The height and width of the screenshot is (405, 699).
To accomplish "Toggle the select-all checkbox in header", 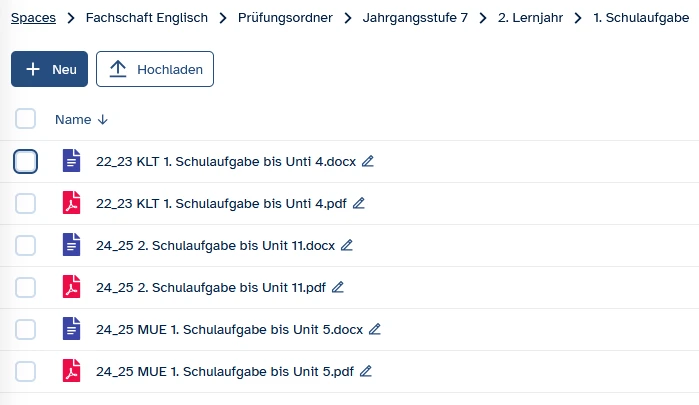I will point(26,119).
